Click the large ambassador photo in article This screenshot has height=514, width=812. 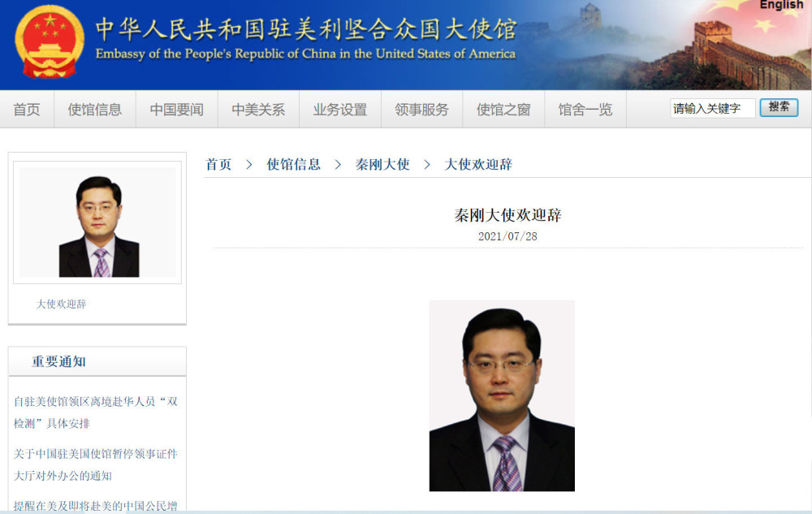coord(502,395)
